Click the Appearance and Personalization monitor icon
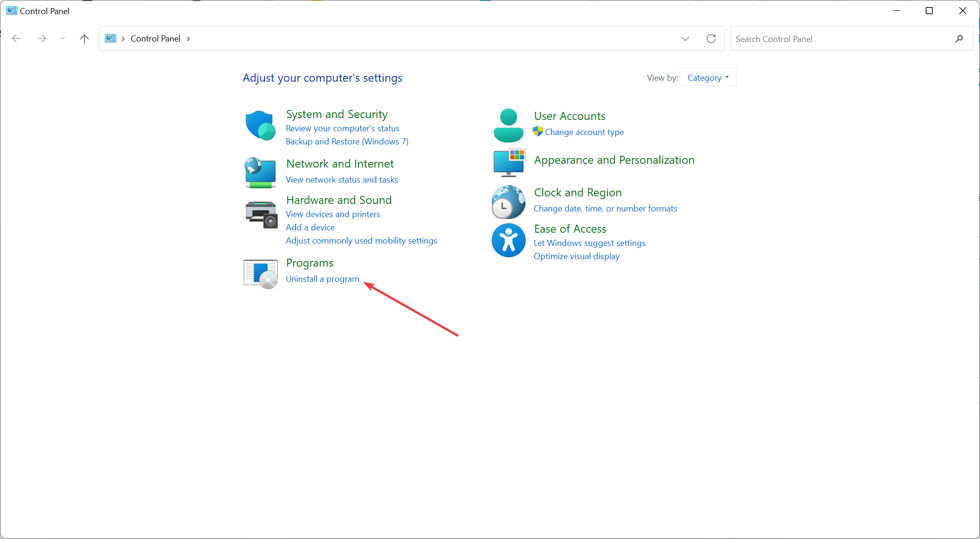The width and height of the screenshot is (980, 539). [509, 163]
